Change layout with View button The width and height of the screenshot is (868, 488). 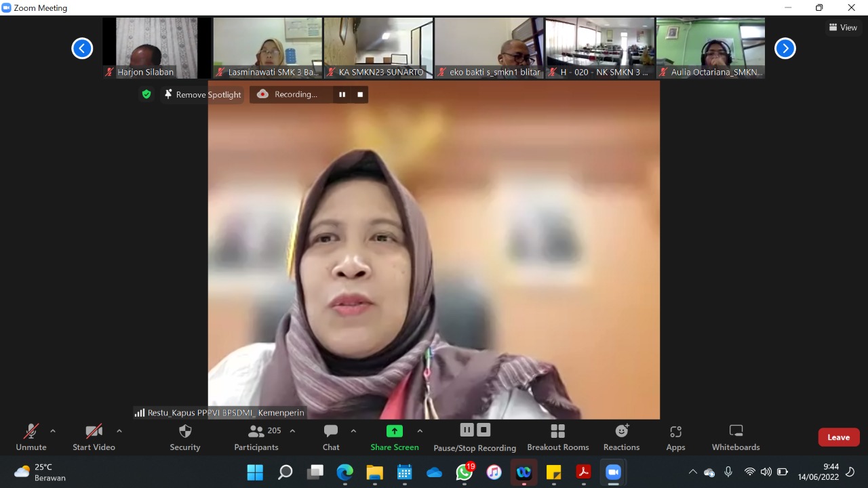point(843,27)
